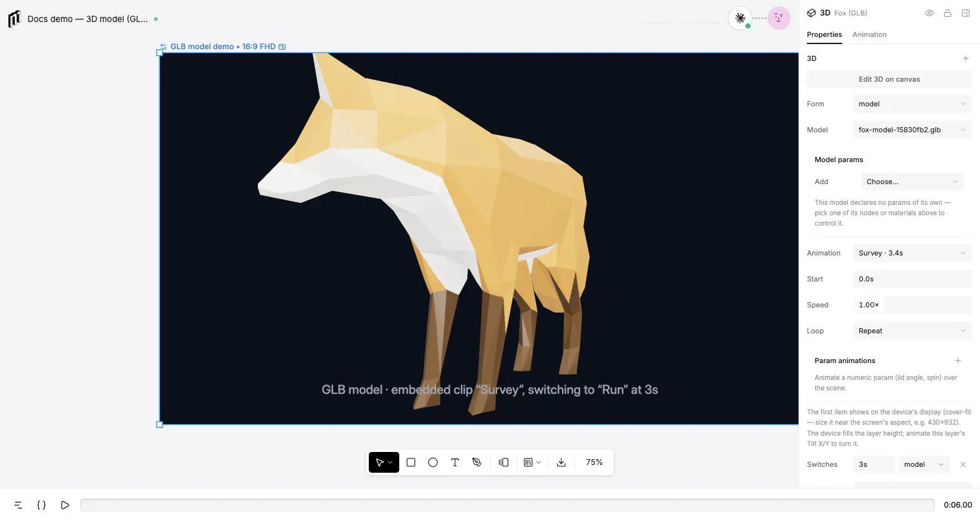The image size is (980, 522).
Task: Open the Animation clip dropdown Survey 3.4s
Action: [x=913, y=253]
